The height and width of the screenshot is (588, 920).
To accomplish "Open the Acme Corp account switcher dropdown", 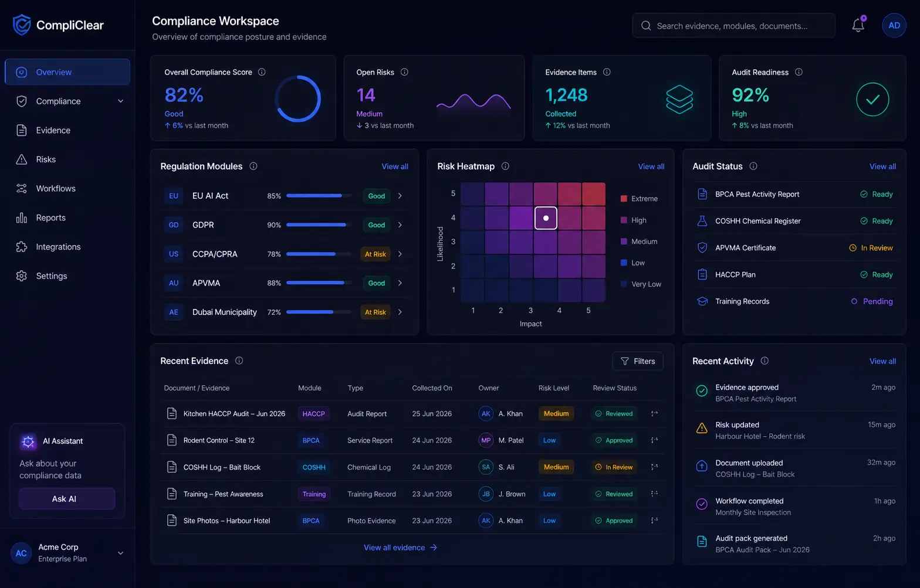I will (120, 553).
